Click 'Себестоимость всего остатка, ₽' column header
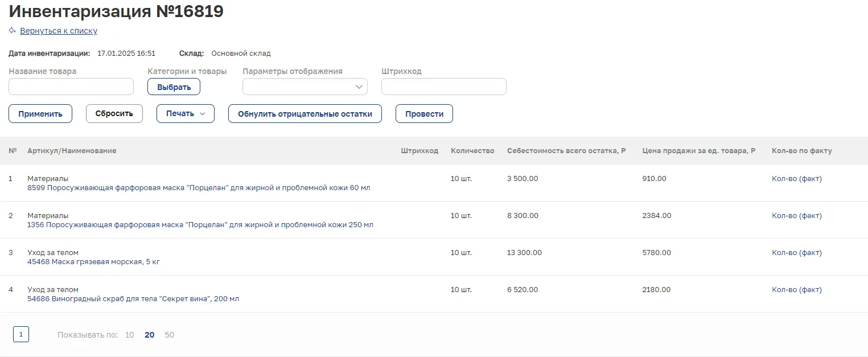The image size is (868, 357). coord(566,151)
